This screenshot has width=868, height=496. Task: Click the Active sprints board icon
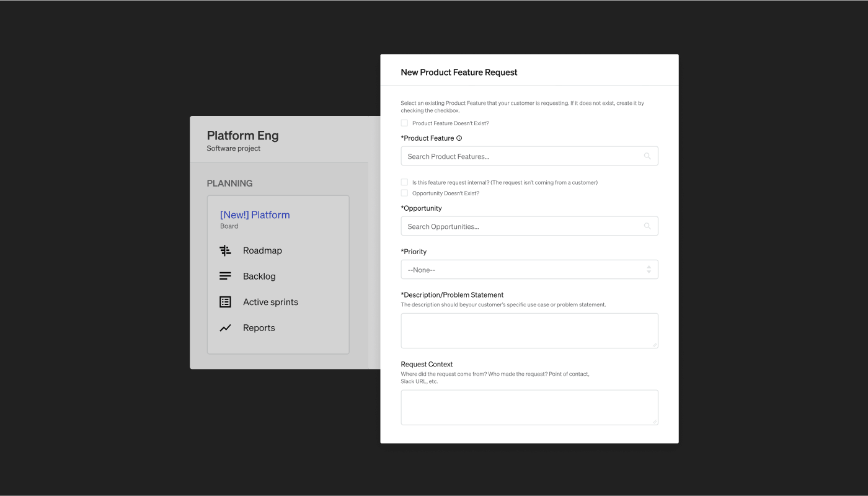225,302
